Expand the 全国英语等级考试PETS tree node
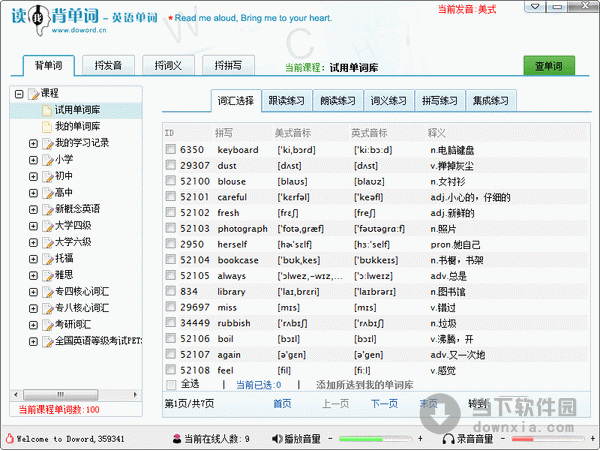Image resolution: width=600 pixels, height=451 pixels. coord(33,342)
